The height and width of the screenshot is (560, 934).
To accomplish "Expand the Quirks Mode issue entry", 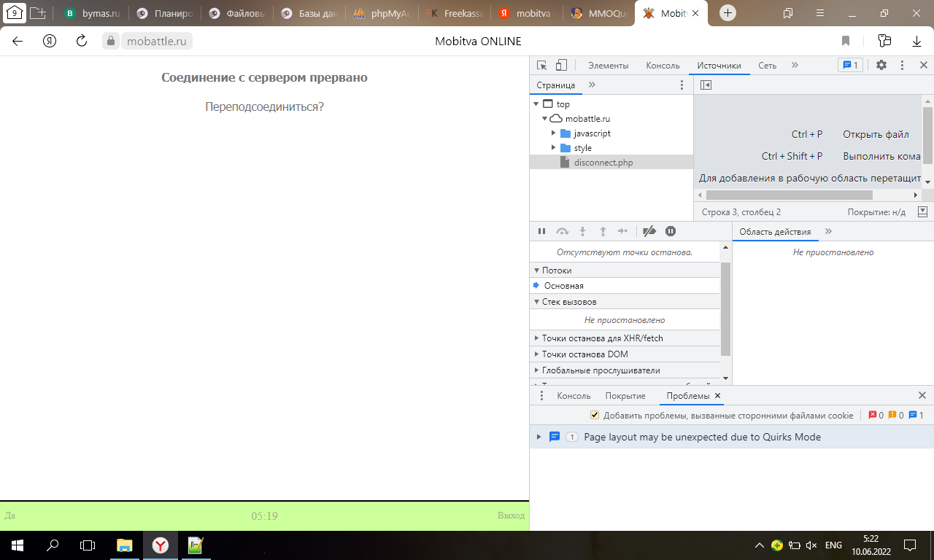I will [539, 437].
